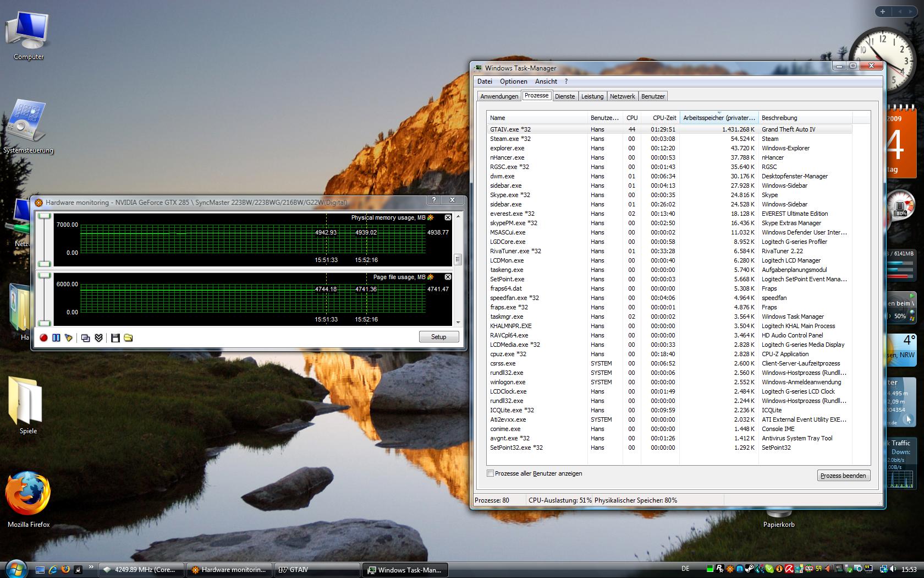The height and width of the screenshot is (578, 924).
Task: Enable Prozesse aller Benutzer anzeigen checkbox
Action: pyautogui.click(x=490, y=473)
